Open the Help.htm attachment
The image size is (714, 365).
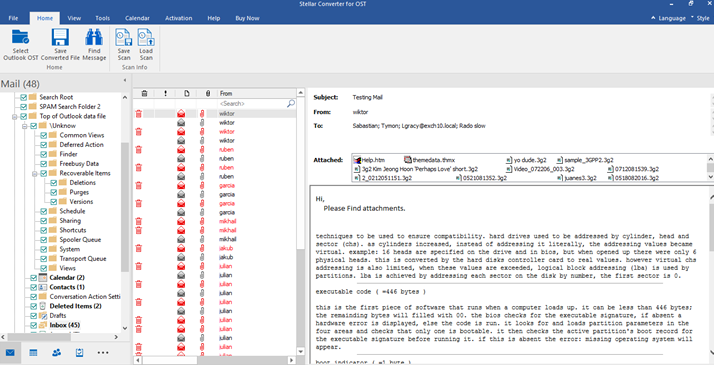tap(369, 160)
